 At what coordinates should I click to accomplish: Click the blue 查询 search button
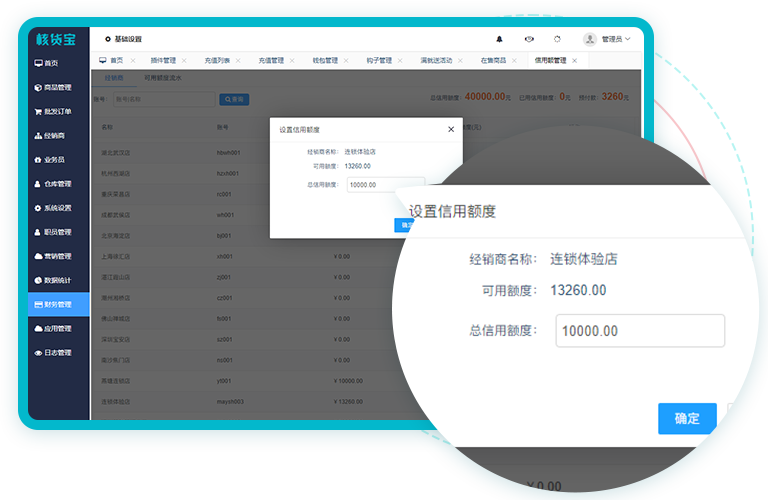tap(234, 99)
